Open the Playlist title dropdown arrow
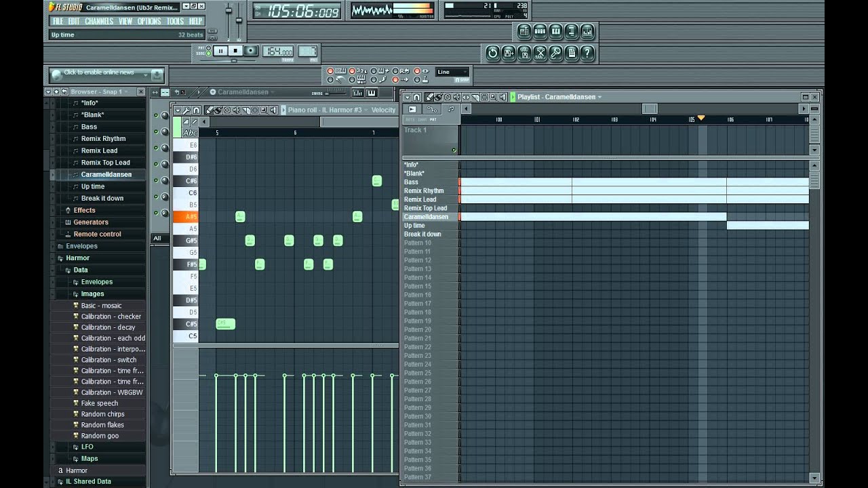 [599, 97]
